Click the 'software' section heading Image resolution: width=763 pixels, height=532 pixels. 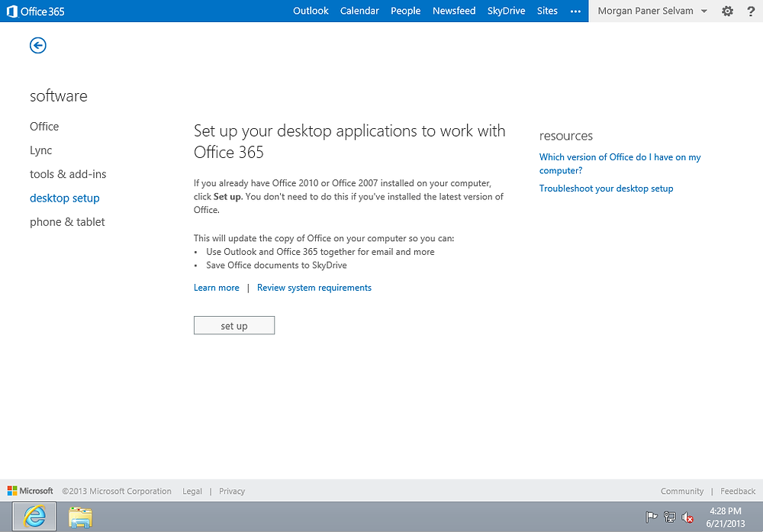tap(59, 96)
